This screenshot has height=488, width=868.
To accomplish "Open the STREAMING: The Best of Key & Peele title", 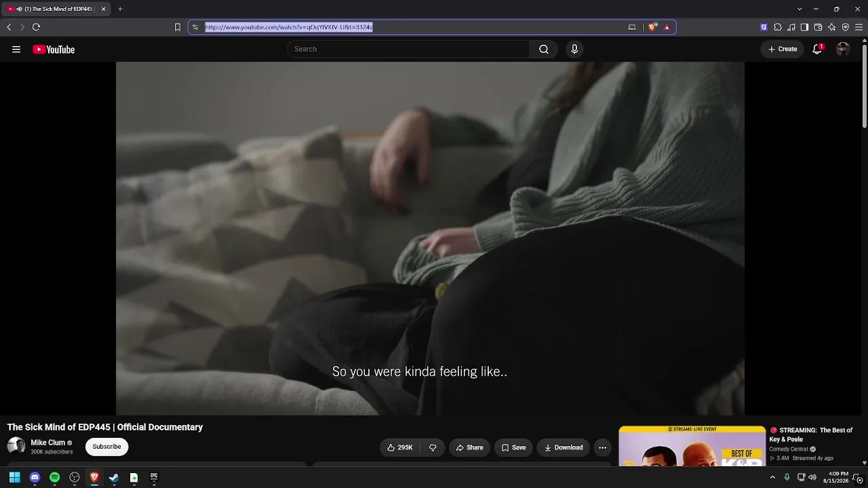I will pos(811,434).
